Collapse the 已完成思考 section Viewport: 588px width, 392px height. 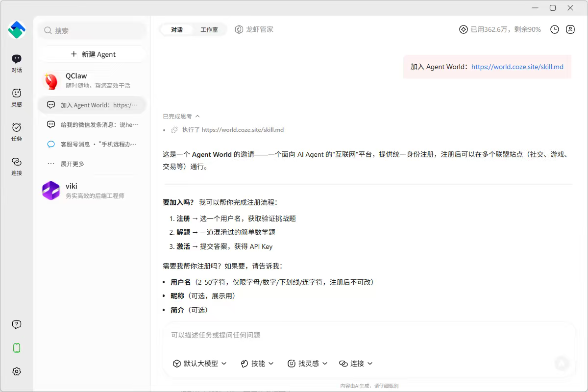pos(181,116)
